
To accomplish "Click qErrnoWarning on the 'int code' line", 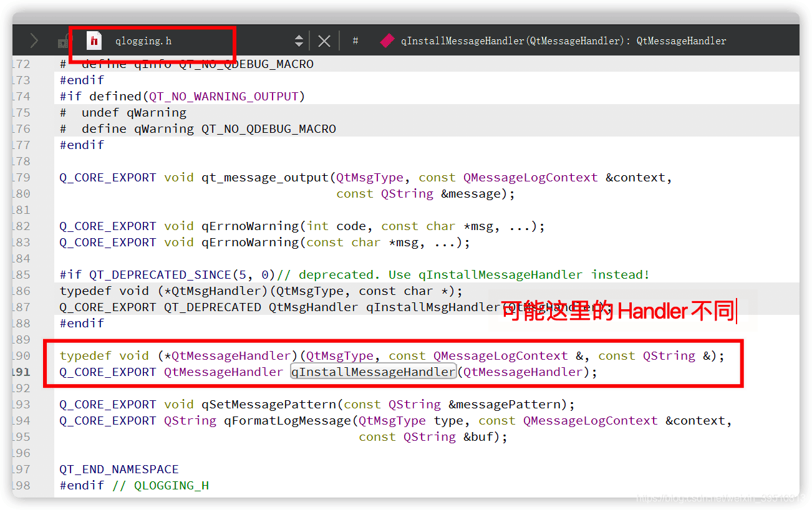I will pyautogui.click(x=250, y=226).
